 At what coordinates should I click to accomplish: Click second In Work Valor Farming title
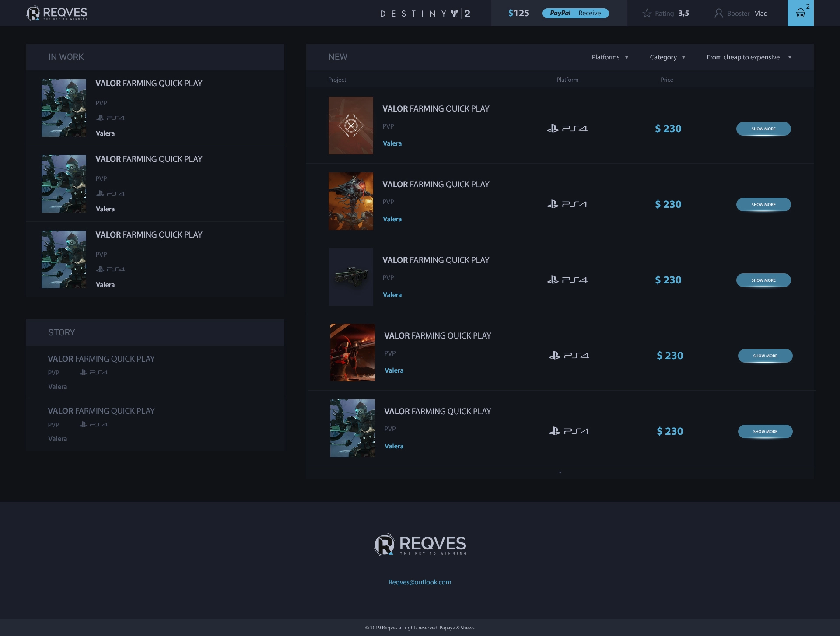pyautogui.click(x=149, y=159)
